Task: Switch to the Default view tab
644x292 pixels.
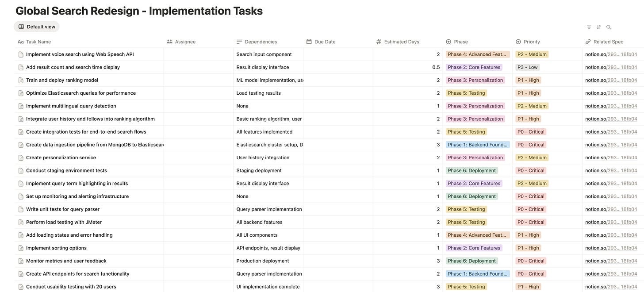Action: [x=36, y=26]
